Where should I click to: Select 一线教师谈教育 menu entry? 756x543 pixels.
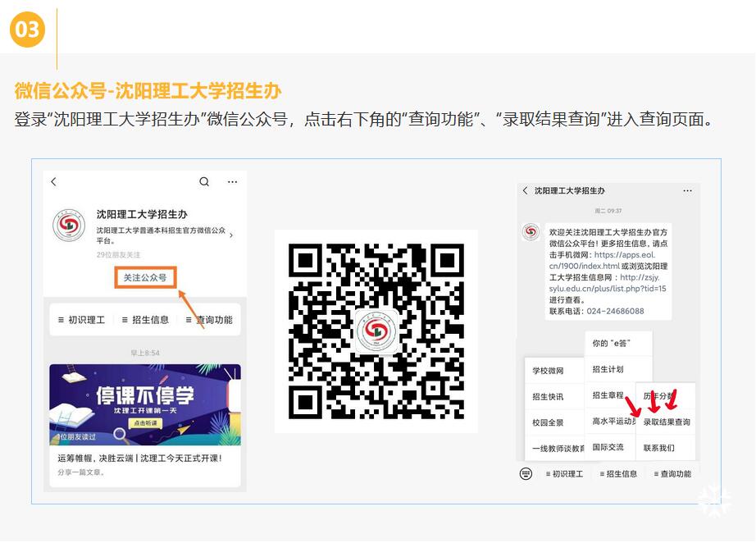click(554, 449)
